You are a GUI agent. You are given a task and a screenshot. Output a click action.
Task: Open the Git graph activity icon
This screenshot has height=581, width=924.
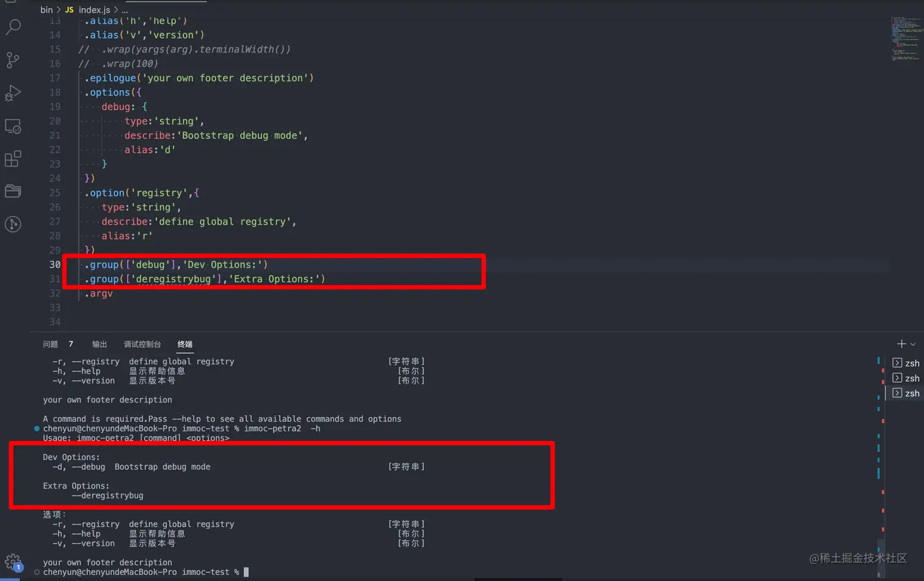tap(13, 224)
